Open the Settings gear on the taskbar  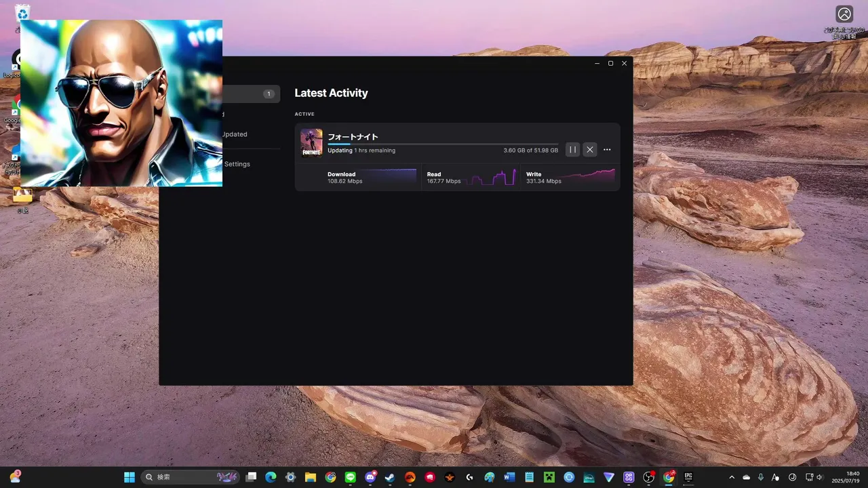pos(290,477)
